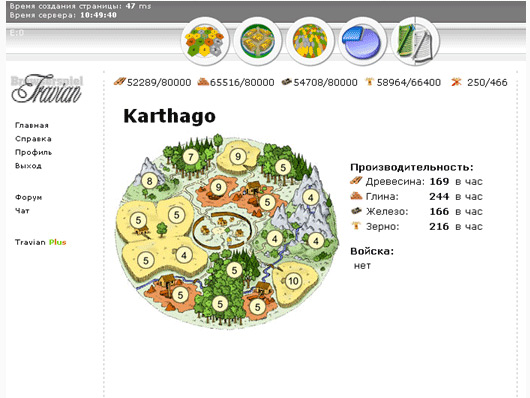
Task: Select the level 9 cropland at top
Action: (238, 157)
